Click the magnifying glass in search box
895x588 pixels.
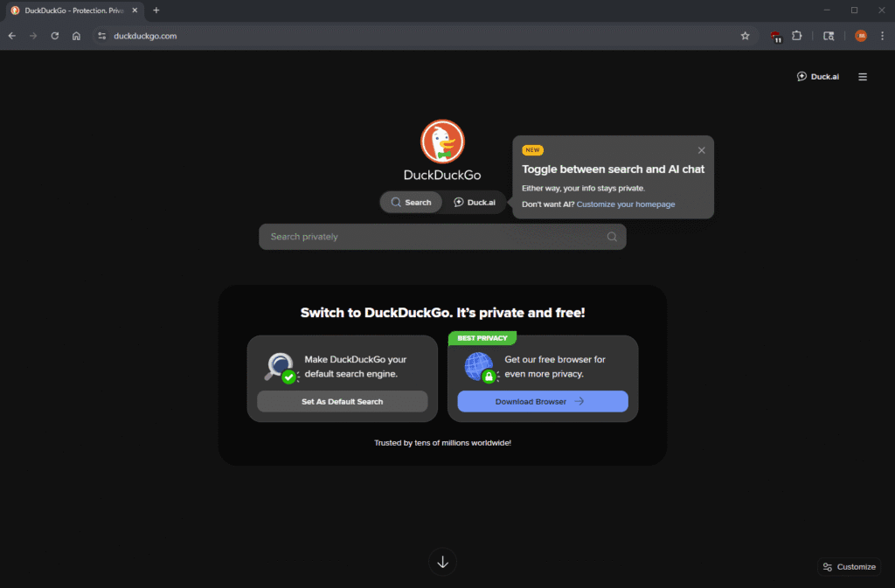pyautogui.click(x=612, y=237)
